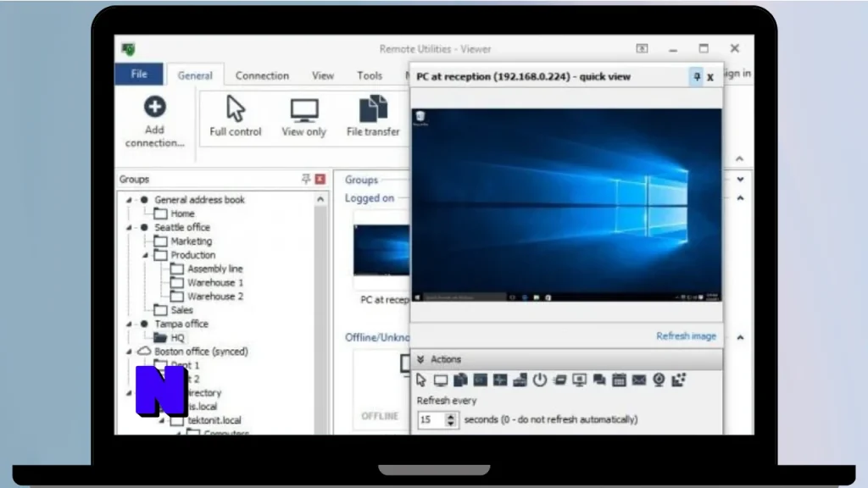The image size is (868, 488).
Task: Collapse the Tampa office tree node
Action: click(x=129, y=324)
